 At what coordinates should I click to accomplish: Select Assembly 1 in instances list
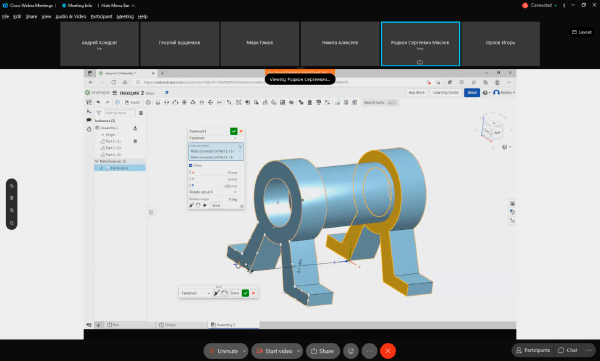click(109, 128)
